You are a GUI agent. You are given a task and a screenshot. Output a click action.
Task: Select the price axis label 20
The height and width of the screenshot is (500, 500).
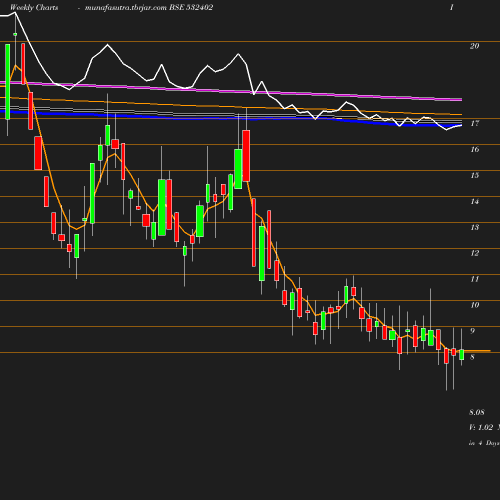(474, 46)
